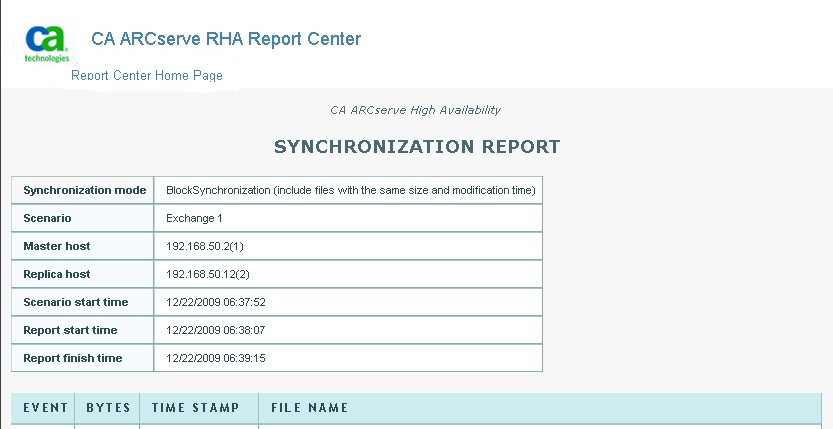Viewport: 833px width, 429px height.
Task: Select the Scenario start time value
Action: tap(215, 302)
